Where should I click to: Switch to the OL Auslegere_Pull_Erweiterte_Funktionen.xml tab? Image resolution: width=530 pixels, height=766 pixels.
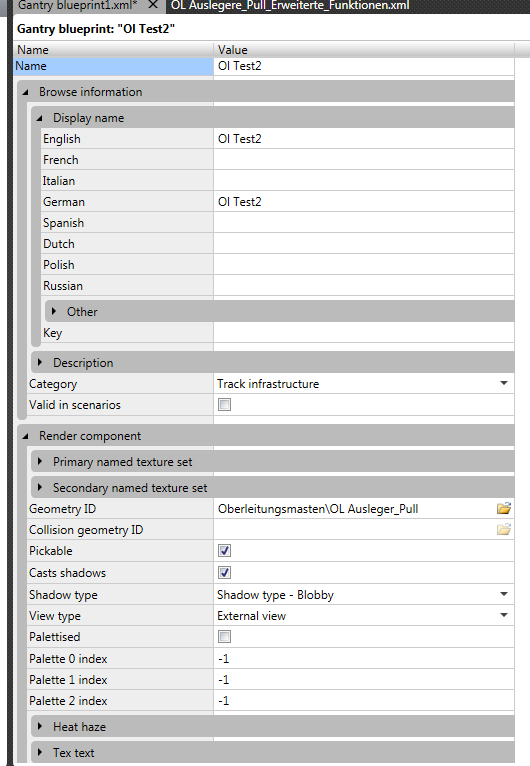click(290, 5)
